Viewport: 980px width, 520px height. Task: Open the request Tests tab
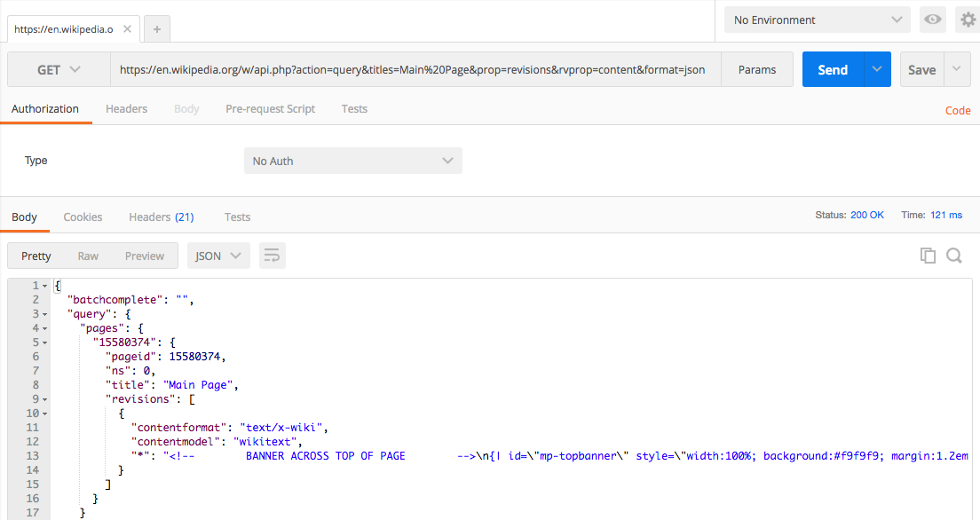coord(354,109)
